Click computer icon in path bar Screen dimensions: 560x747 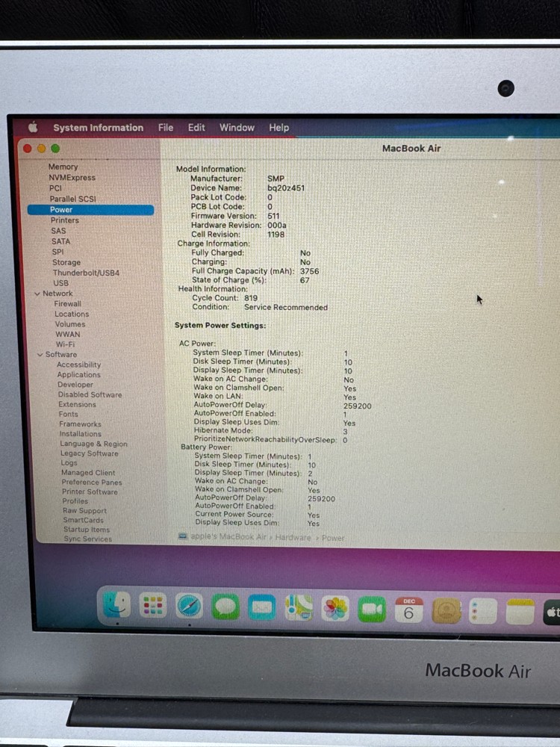[182, 536]
